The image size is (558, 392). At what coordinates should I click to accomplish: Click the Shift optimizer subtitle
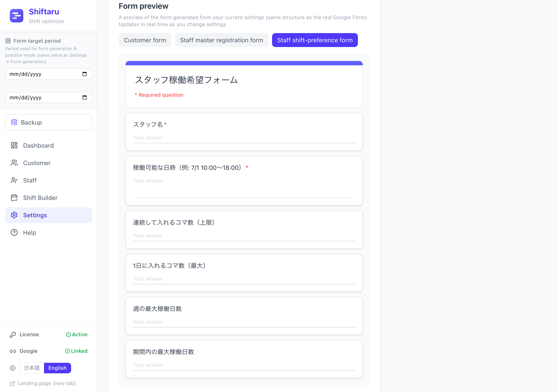tap(47, 21)
